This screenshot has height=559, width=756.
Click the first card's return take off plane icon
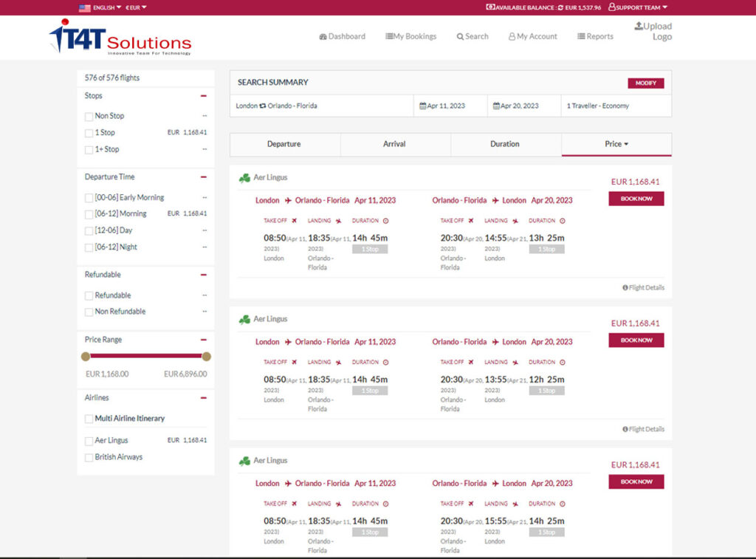click(x=471, y=220)
